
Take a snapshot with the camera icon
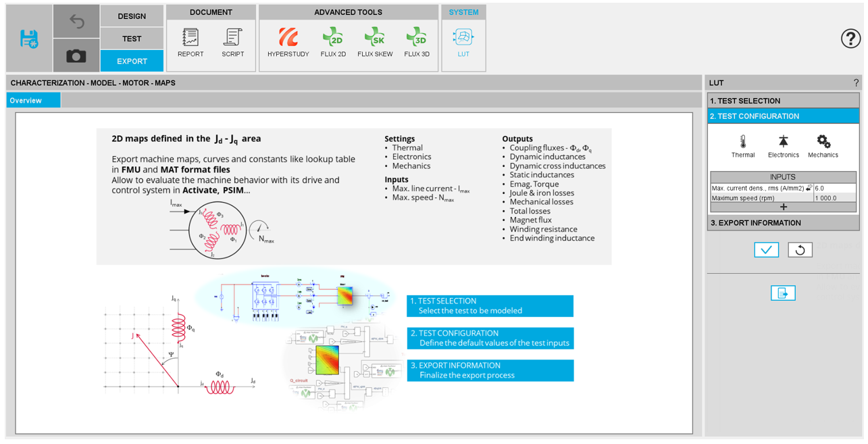pos(76,55)
